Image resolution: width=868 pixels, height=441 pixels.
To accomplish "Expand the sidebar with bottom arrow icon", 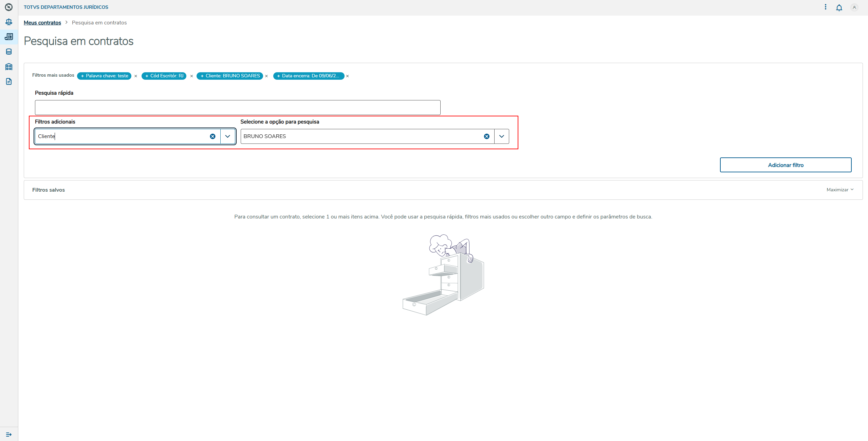I will point(9,435).
